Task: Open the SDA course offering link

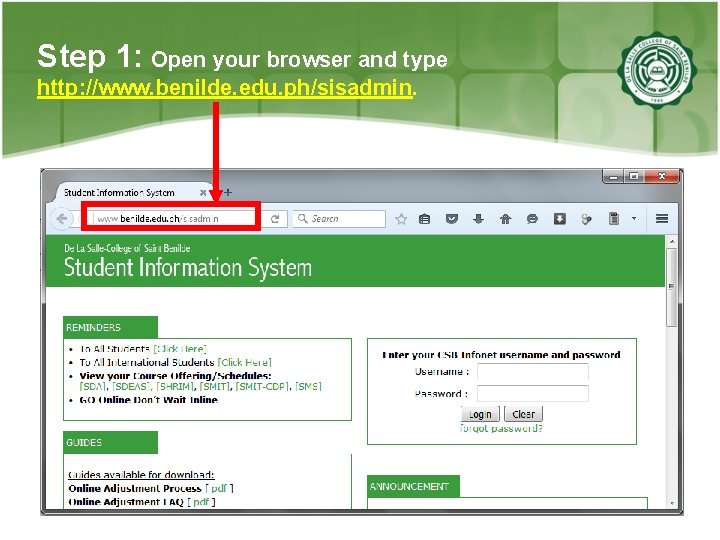Action: (x=93, y=387)
